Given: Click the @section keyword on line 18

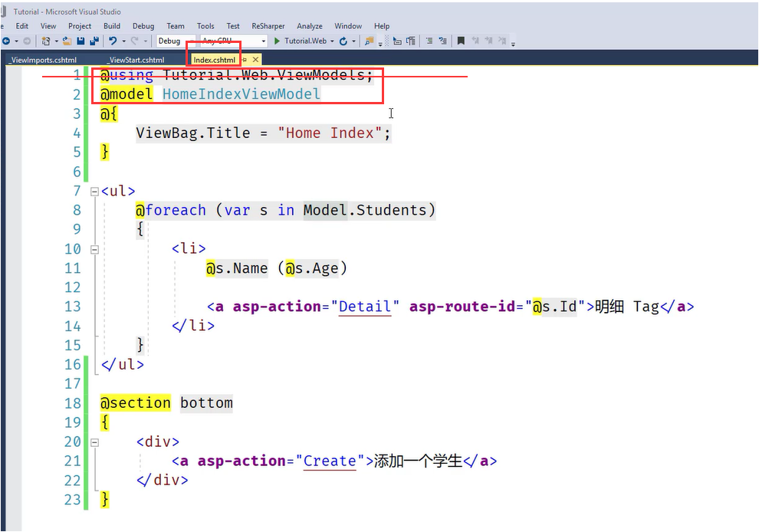Looking at the screenshot, I should pos(136,403).
